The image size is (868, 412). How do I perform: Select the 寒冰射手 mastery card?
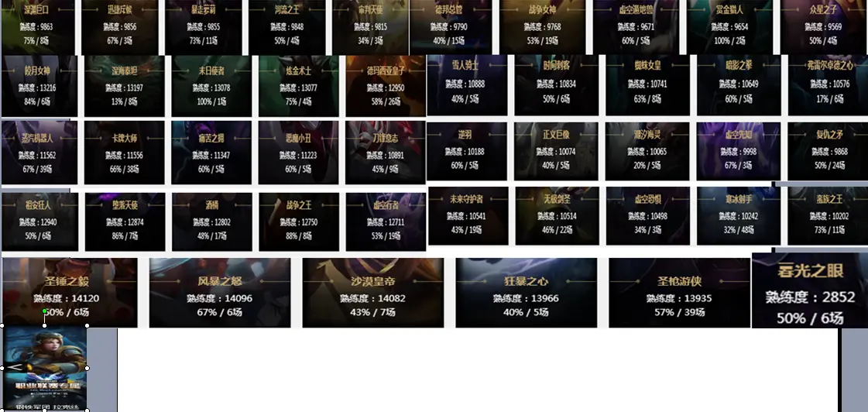[x=739, y=215]
